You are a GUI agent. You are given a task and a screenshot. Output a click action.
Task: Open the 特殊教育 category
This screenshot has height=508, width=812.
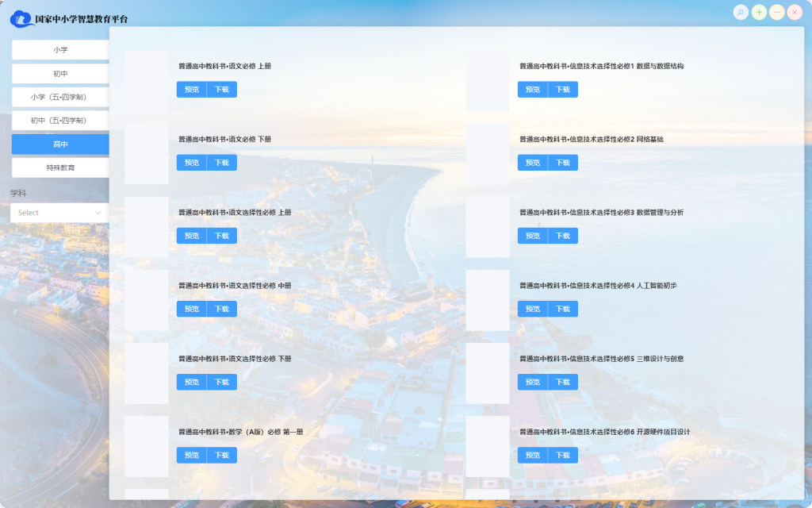[60, 167]
